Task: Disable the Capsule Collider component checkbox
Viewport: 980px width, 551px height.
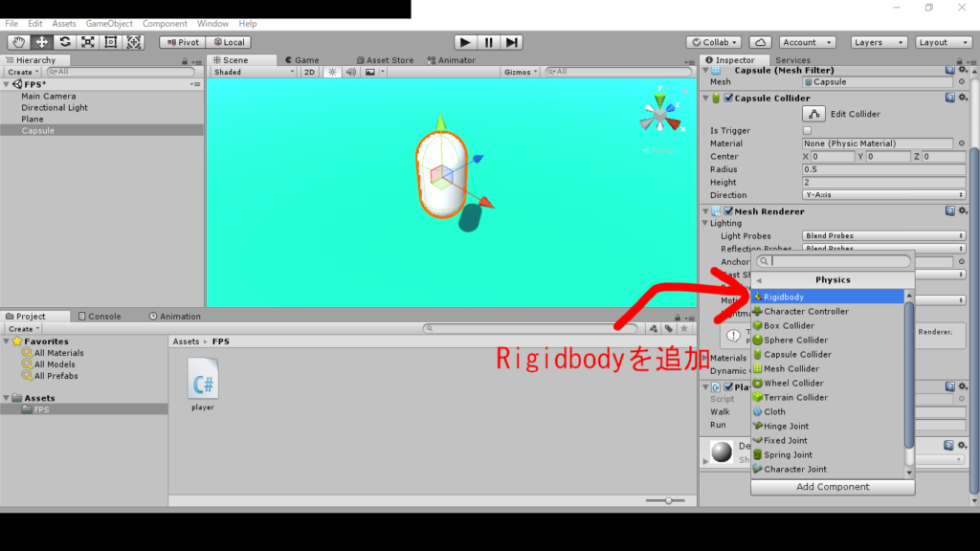Action: [728, 99]
